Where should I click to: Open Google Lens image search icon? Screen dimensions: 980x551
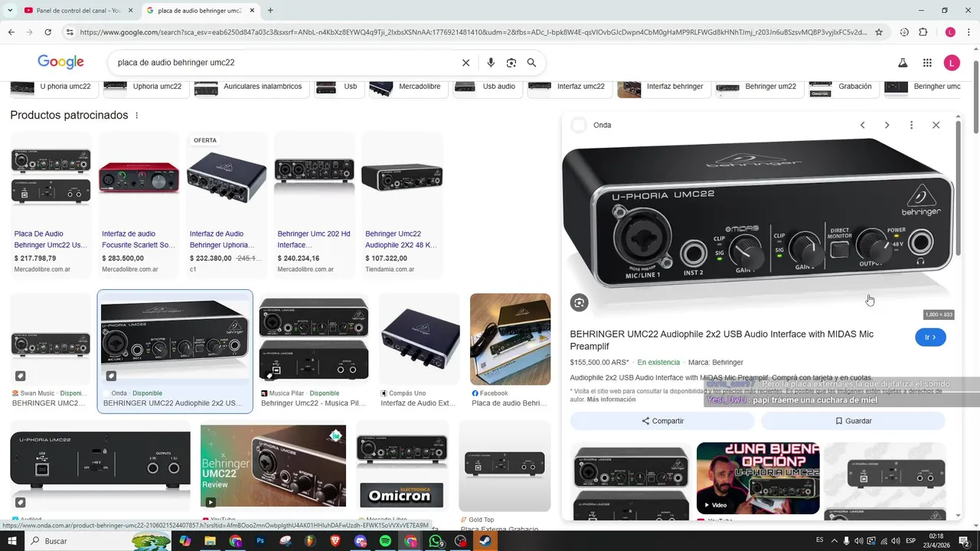pyautogui.click(x=511, y=63)
